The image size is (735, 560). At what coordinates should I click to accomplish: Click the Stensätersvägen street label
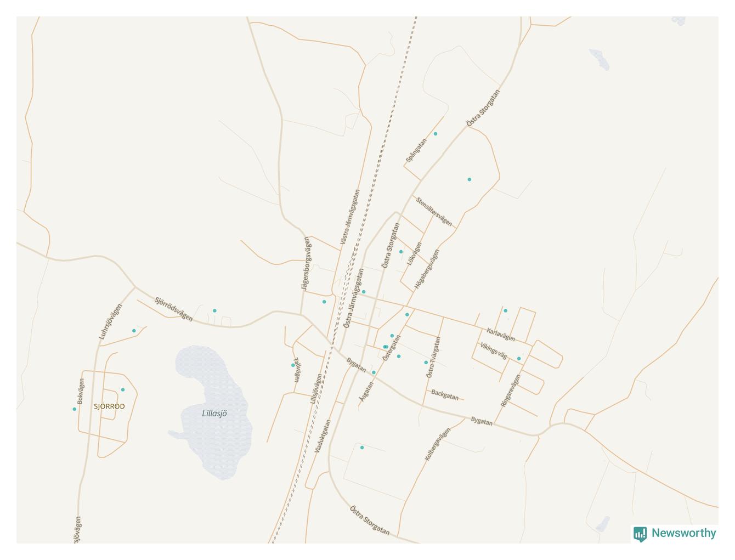(x=434, y=212)
